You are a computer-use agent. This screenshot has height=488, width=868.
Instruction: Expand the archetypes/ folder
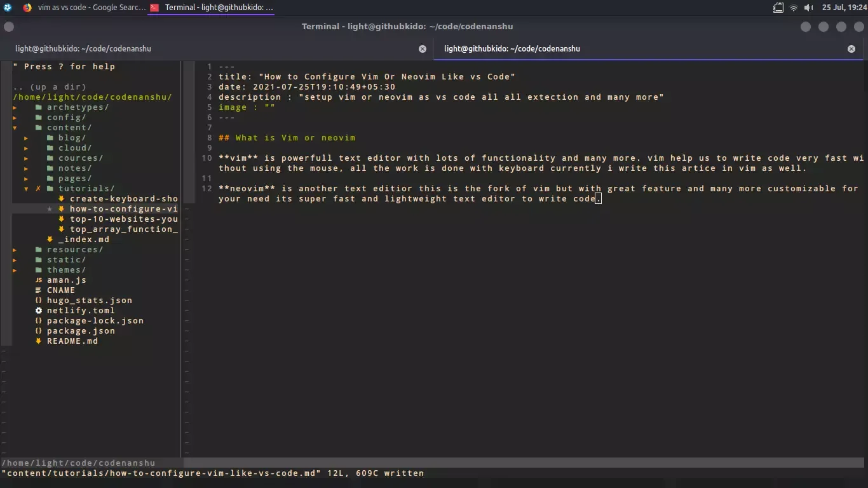click(x=15, y=107)
